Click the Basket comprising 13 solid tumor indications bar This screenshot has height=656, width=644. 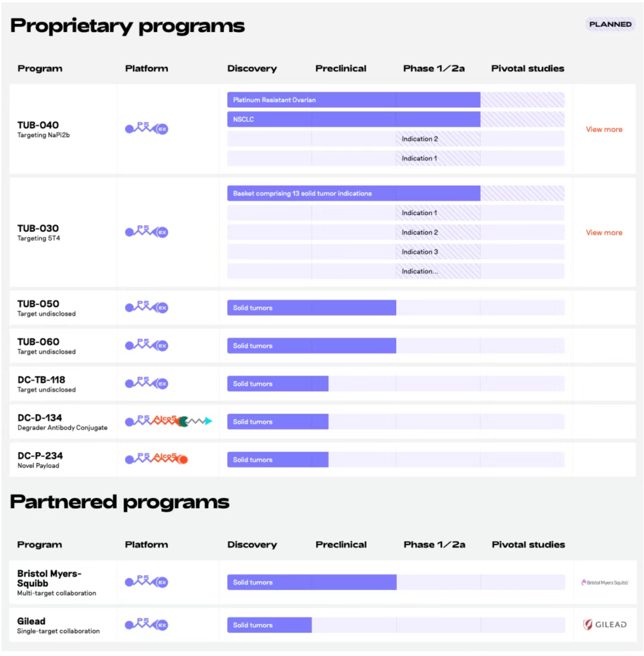(x=353, y=193)
